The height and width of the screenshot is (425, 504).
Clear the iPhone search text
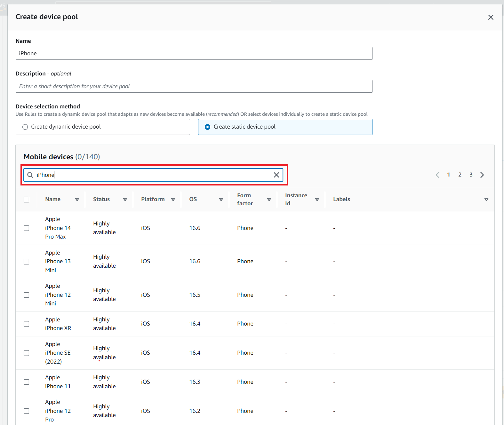point(276,175)
